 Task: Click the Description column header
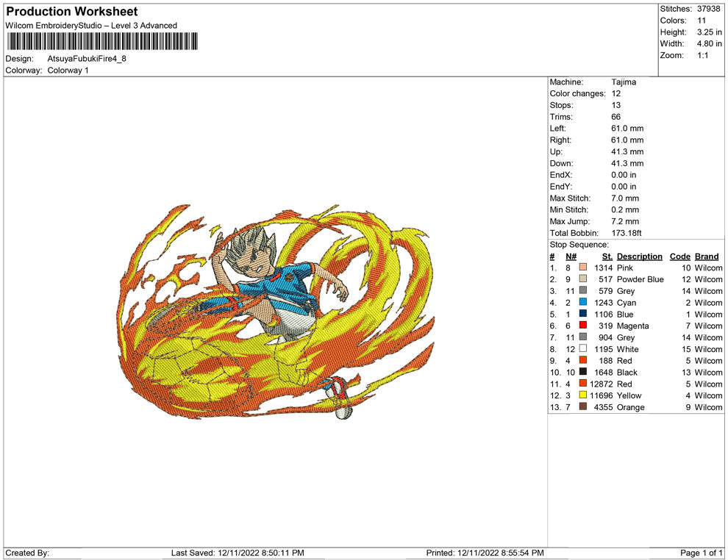click(639, 256)
